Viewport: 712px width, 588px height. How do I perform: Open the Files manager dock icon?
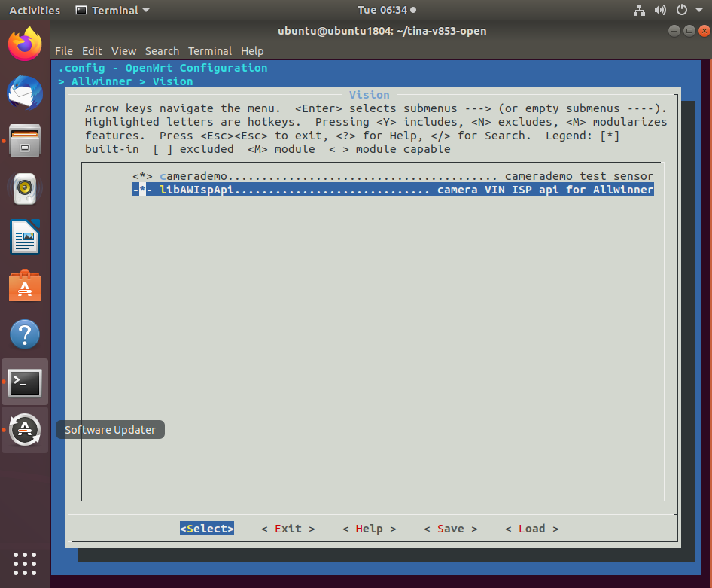(x=25, y=141)
